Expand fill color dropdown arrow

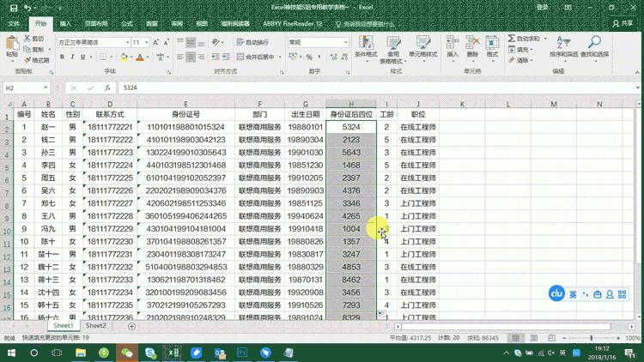coord(131,57)
